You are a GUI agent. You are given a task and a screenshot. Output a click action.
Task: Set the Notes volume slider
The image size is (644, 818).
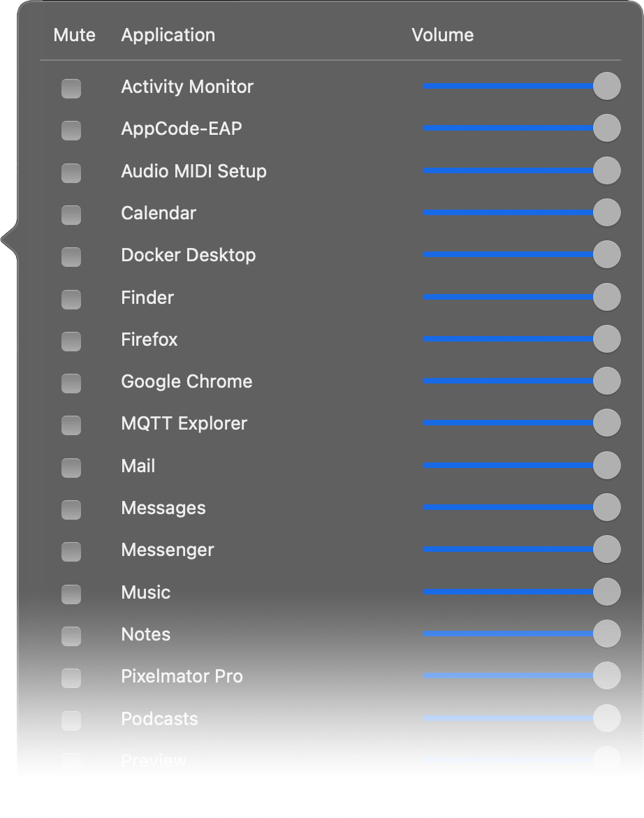coord(606,634)
